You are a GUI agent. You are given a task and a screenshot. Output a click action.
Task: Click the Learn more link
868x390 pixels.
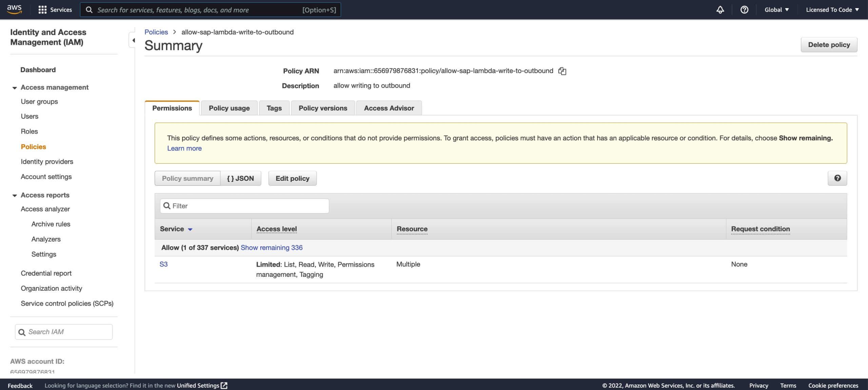[184, 148]
